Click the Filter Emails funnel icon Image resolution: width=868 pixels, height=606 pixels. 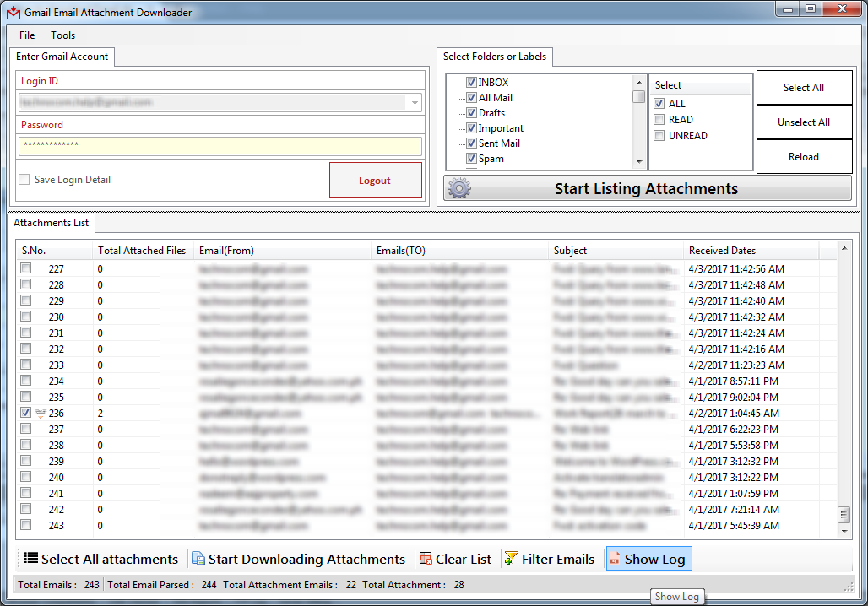511,559
